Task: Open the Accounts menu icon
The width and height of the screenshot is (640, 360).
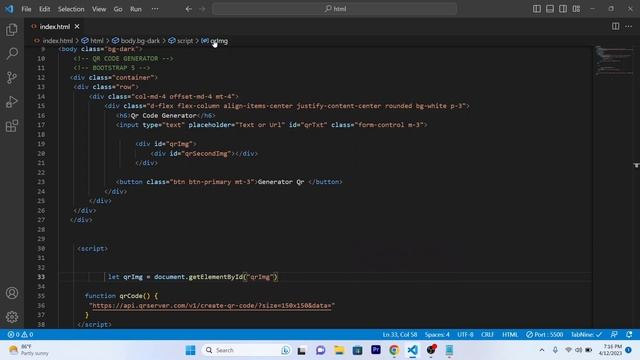Action: click(12, 293)
